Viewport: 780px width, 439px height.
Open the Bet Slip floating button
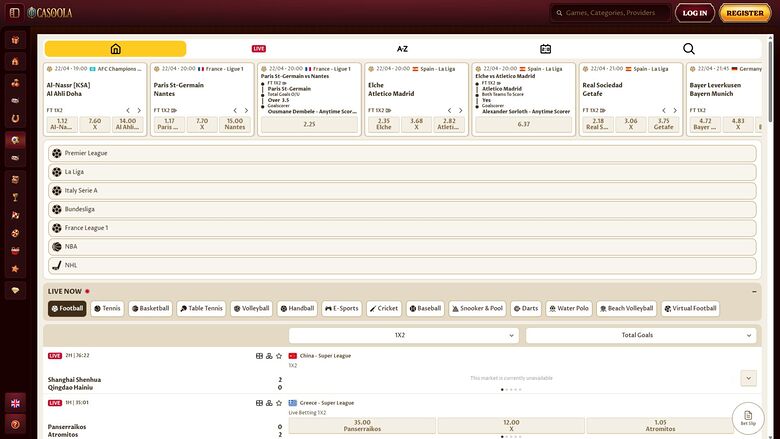pos(748,418)
